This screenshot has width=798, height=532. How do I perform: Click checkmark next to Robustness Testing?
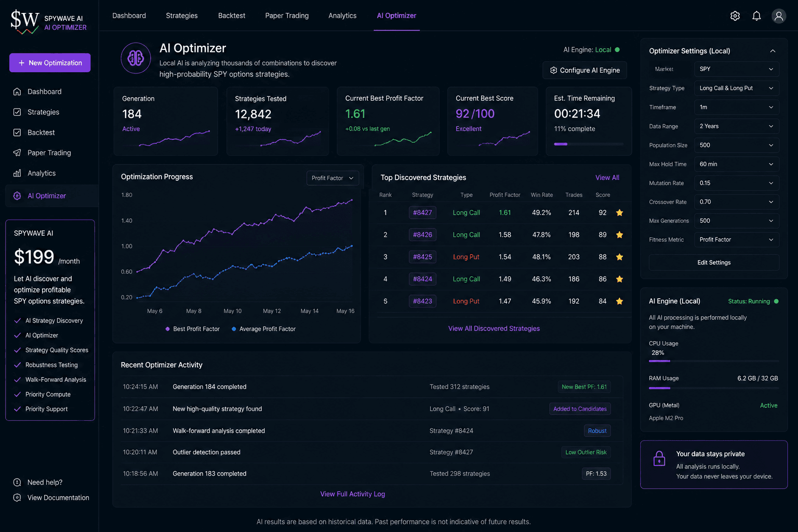click(18, 365)
